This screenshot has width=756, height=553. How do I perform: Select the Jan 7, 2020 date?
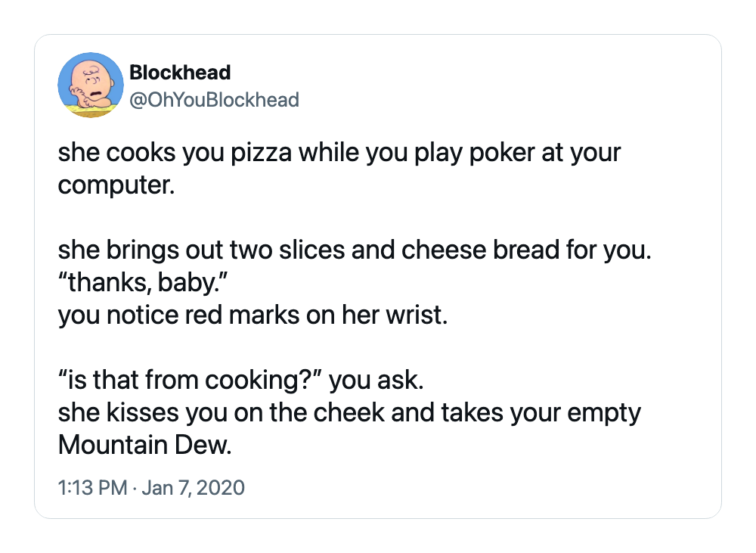[x=194, y=487]
